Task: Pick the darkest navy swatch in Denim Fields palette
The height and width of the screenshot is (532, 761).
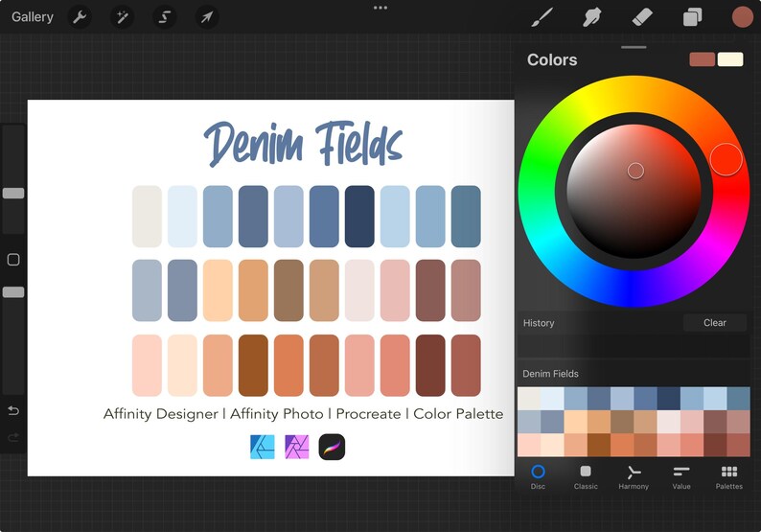Action: coord(668,399)
